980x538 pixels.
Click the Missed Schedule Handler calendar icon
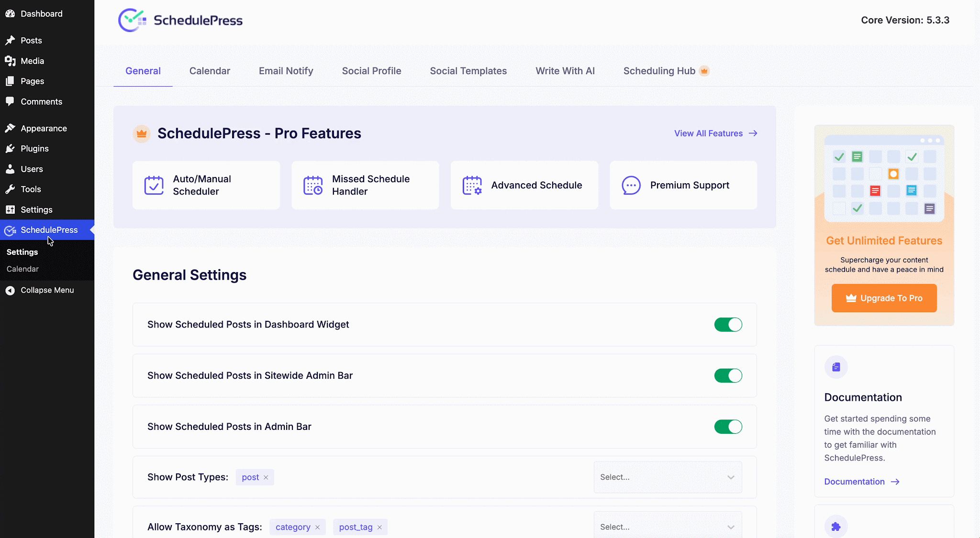pos(313,186)
